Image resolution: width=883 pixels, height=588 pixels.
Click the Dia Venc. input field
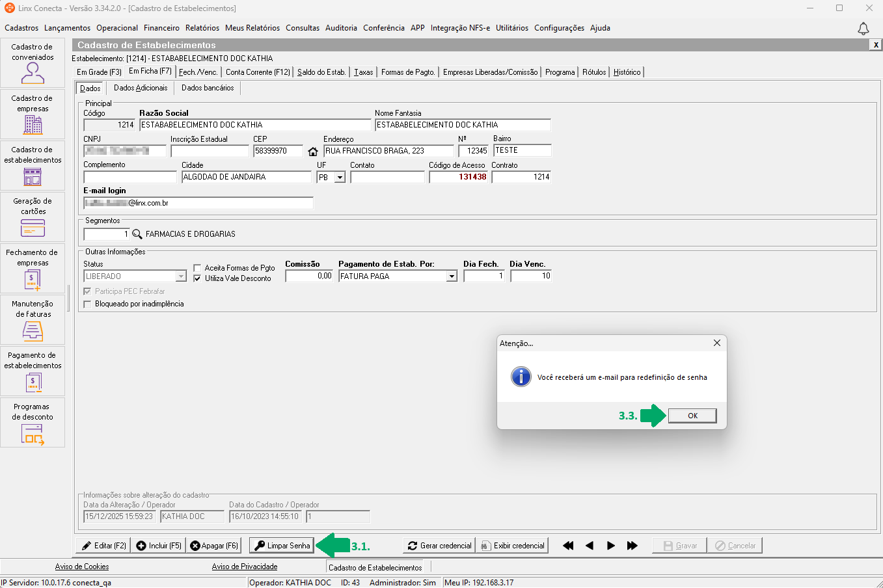[x=531, y=276]
